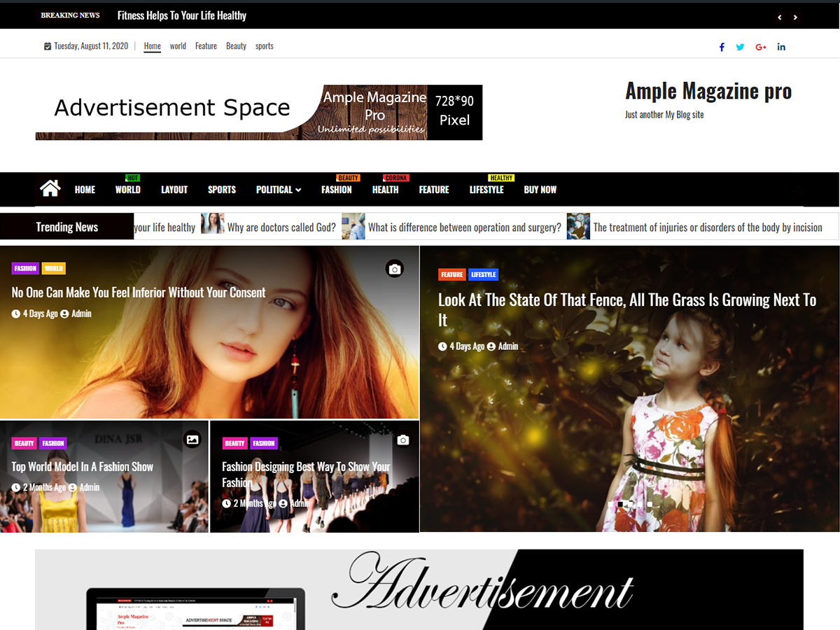Click image icon on Top World Model post
Image resolution: width=840 pixels, height=630 pixels.
coord(192,440)
